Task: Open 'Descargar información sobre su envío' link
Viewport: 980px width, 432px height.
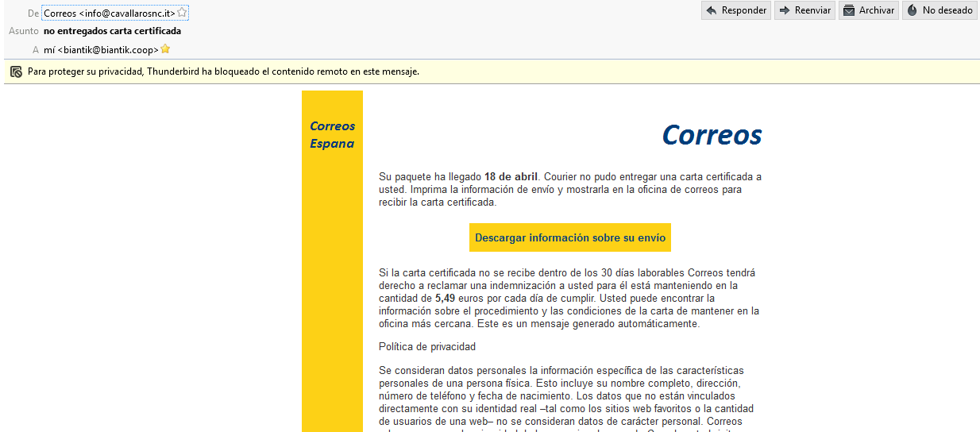Action: click(570, 237)
